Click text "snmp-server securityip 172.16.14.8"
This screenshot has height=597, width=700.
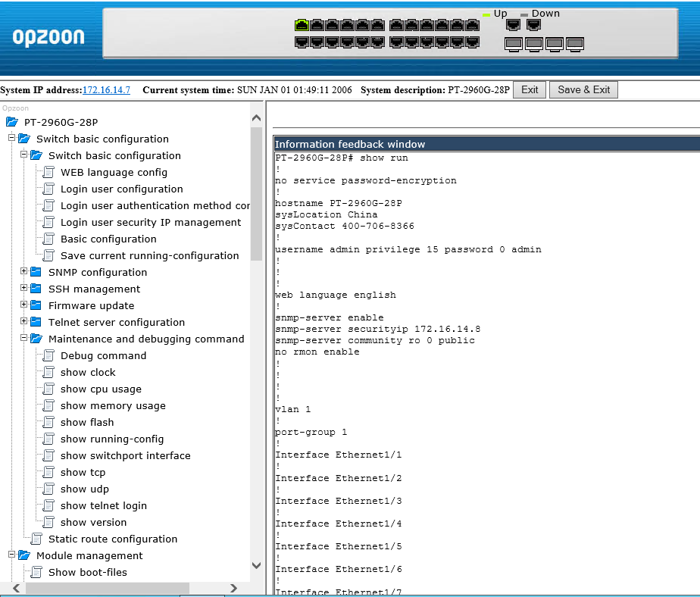point(378,329)
